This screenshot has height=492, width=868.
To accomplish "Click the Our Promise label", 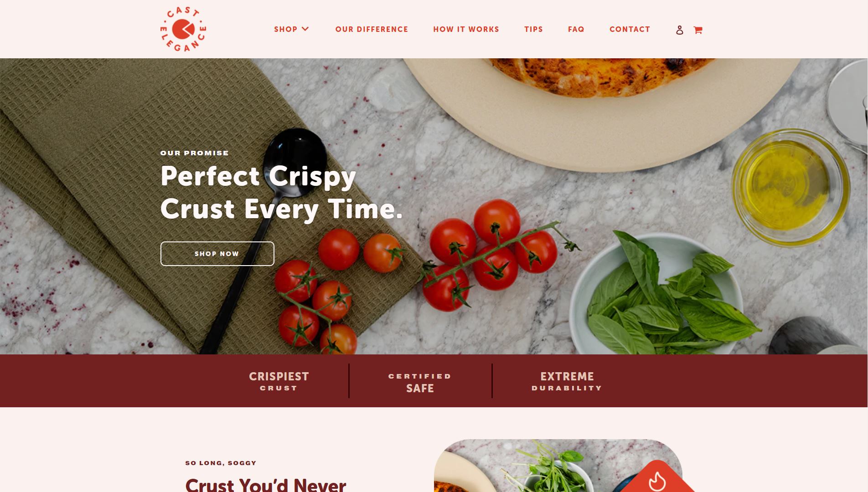I will pyautogui.click(x=195, y=153).
